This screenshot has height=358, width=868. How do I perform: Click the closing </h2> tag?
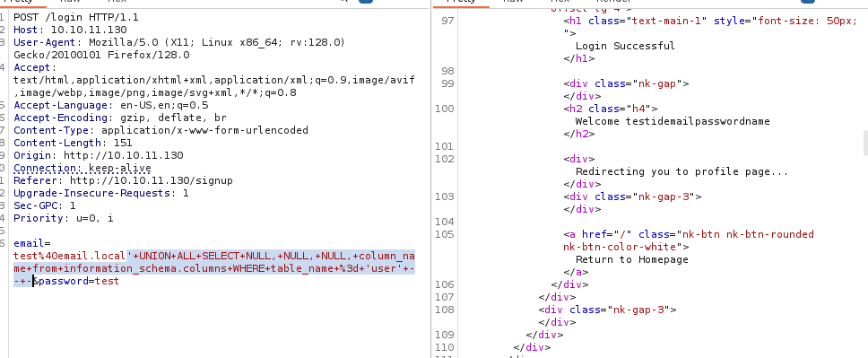tap(579, 134)
